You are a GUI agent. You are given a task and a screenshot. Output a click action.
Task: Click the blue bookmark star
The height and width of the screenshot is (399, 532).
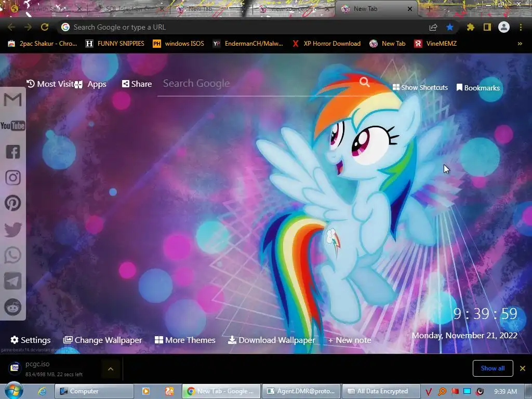pyautogui.click(x=450, y=27)
